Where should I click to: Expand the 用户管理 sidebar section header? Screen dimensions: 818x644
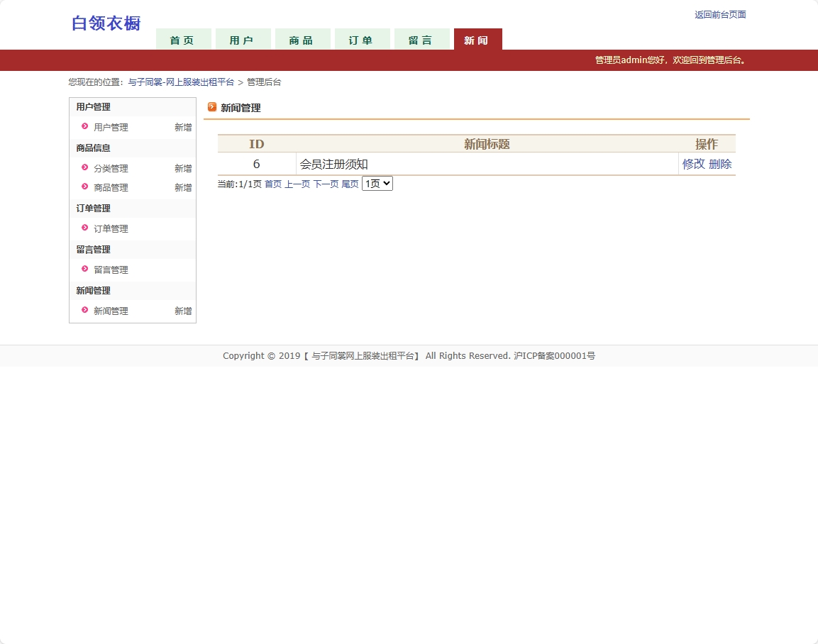92,106
